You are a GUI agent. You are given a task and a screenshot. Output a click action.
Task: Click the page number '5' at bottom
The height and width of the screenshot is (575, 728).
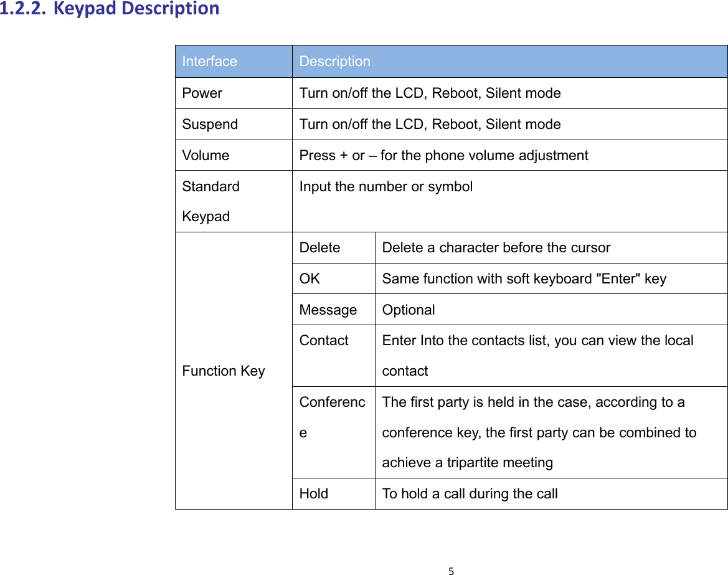pos(451,569)
